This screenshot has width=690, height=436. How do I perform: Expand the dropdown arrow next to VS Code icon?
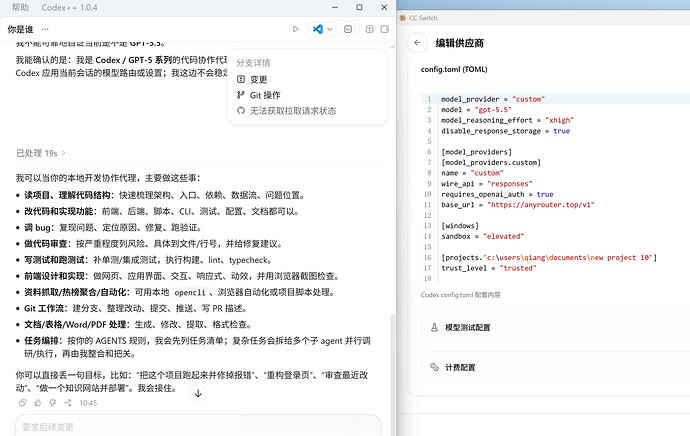(330, 29)
